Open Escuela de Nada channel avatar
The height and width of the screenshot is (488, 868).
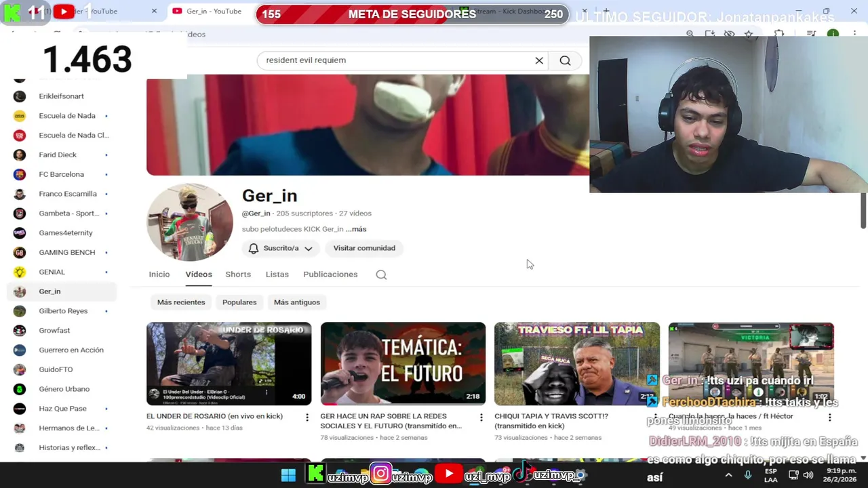coord(20,116)
